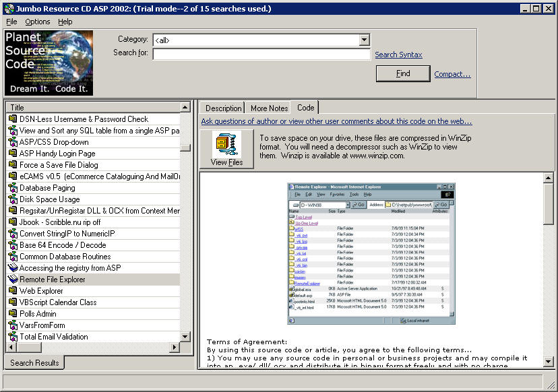Click the code pane scroll down arrow

point(548,362)
